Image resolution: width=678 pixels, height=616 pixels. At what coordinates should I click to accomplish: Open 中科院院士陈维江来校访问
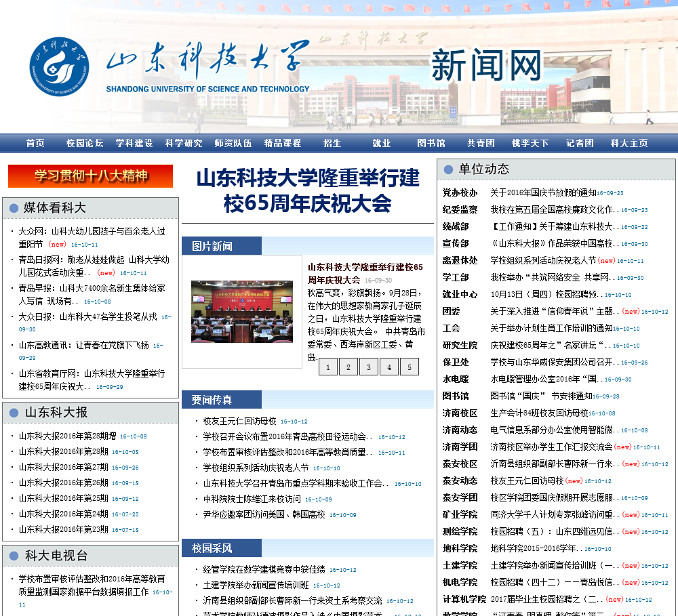252,499
